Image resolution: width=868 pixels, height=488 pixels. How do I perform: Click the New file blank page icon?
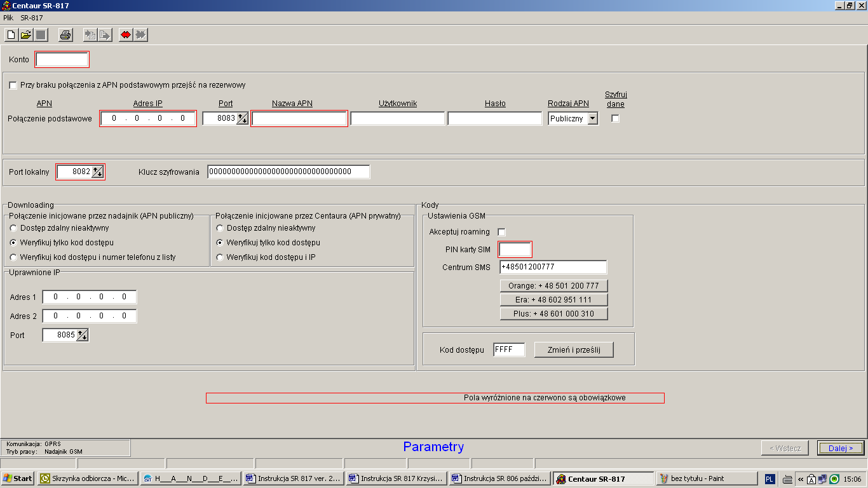point(11,35)
